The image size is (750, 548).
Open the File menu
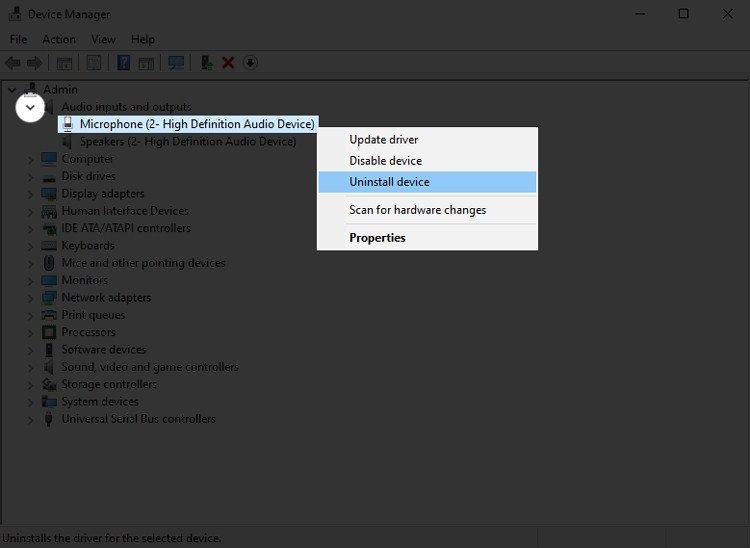click(x=18, y=39)
